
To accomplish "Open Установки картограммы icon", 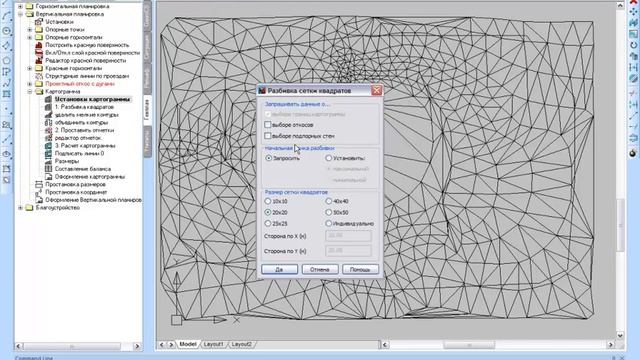I will [48, 99].
